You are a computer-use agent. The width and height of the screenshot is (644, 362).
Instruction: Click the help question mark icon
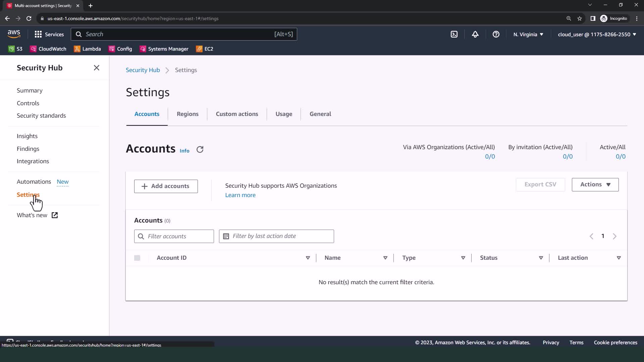point(496,34)
